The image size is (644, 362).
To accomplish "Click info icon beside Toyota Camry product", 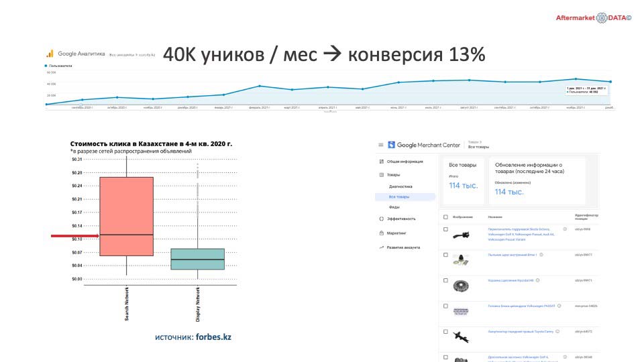I will coord(557,331).
